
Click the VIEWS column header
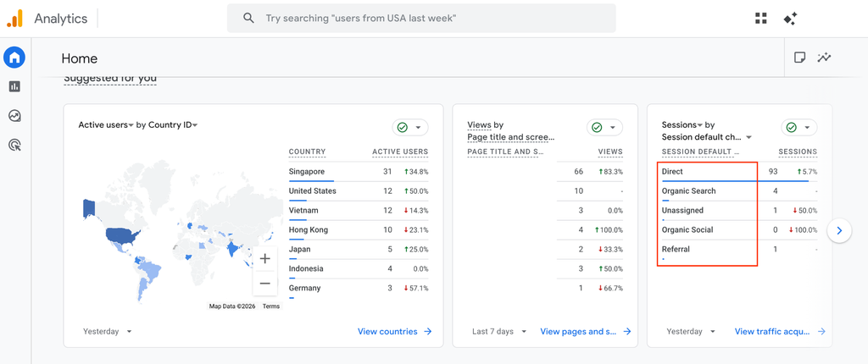point(610,152)
